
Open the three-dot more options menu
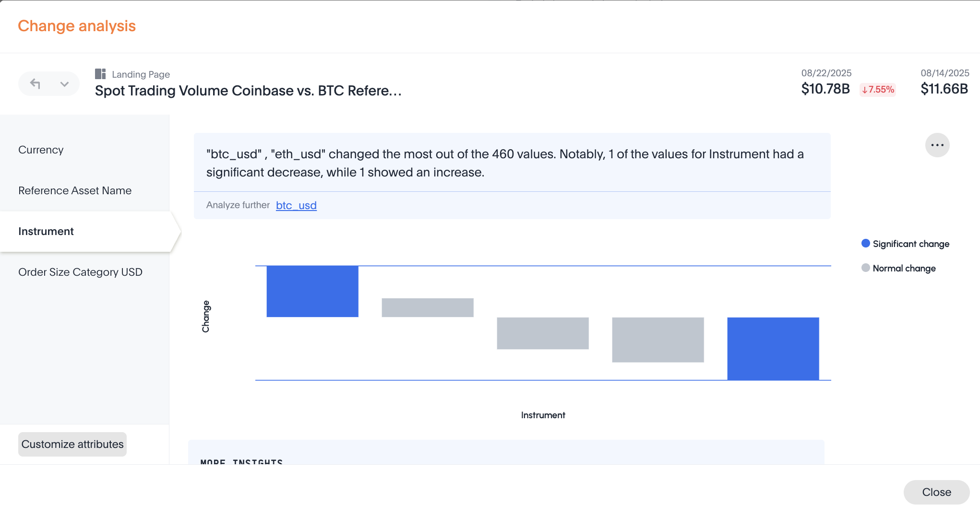tap(937, 145)
